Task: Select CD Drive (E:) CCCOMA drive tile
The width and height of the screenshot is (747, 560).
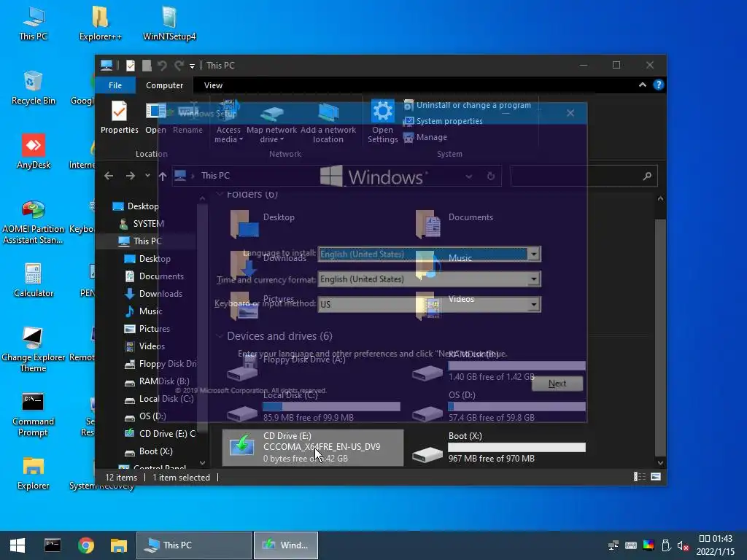Action: click(312, 447)
